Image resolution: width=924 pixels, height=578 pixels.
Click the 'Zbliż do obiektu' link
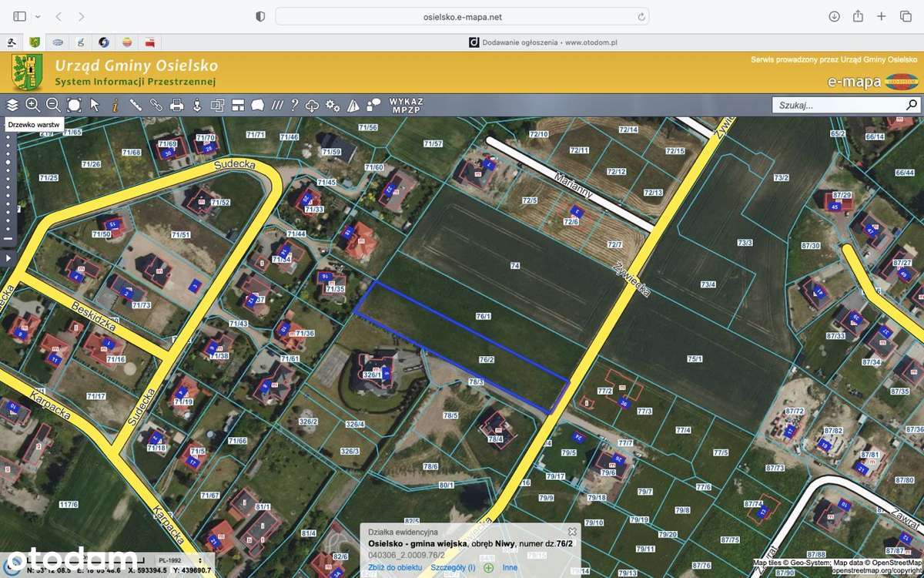coord(396,567)
